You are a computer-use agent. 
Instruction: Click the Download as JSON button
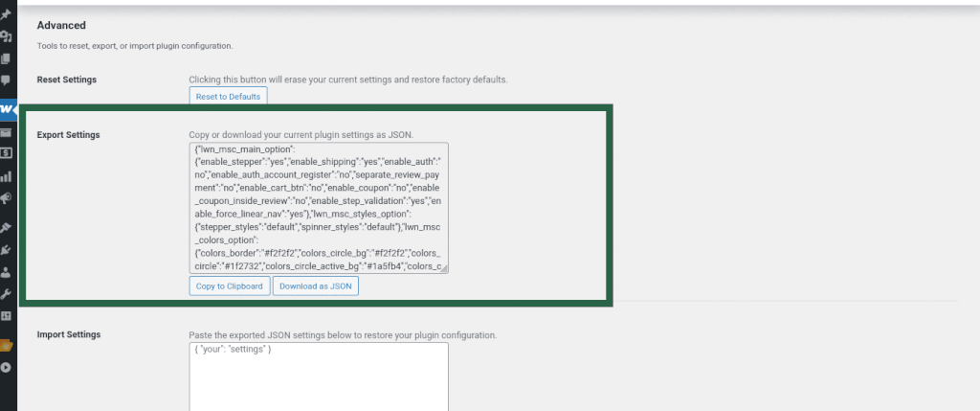coord(316,285)
